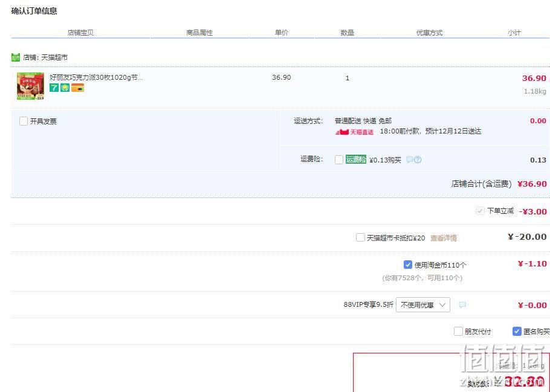Click the green Tmall Supermarket store icon
The height and width of the screenshot is (392, 550).
point(16,57)
